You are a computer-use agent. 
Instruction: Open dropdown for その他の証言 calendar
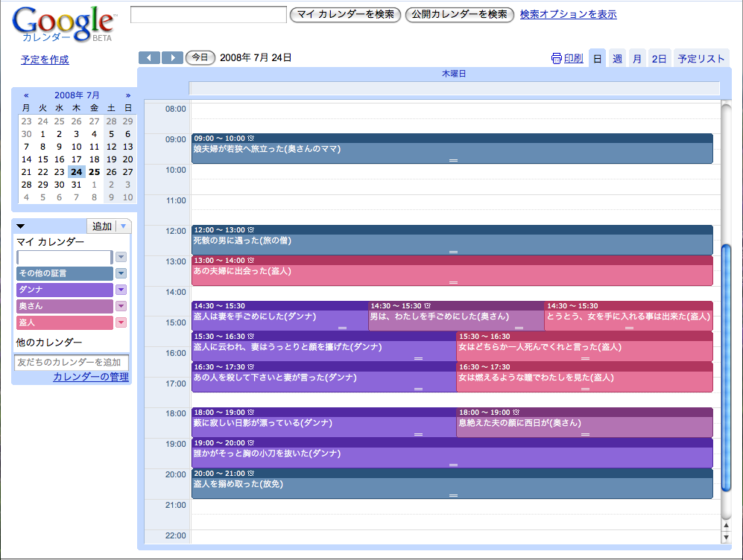pos(121,273)
